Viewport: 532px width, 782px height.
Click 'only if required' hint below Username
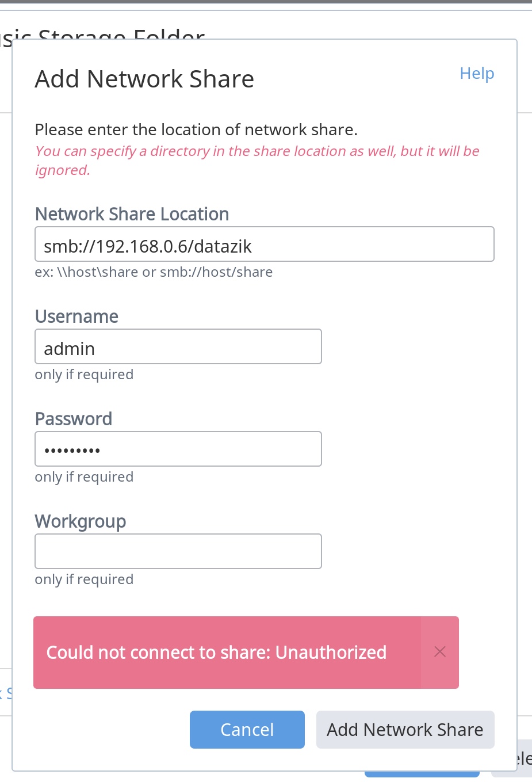[84, 375]
